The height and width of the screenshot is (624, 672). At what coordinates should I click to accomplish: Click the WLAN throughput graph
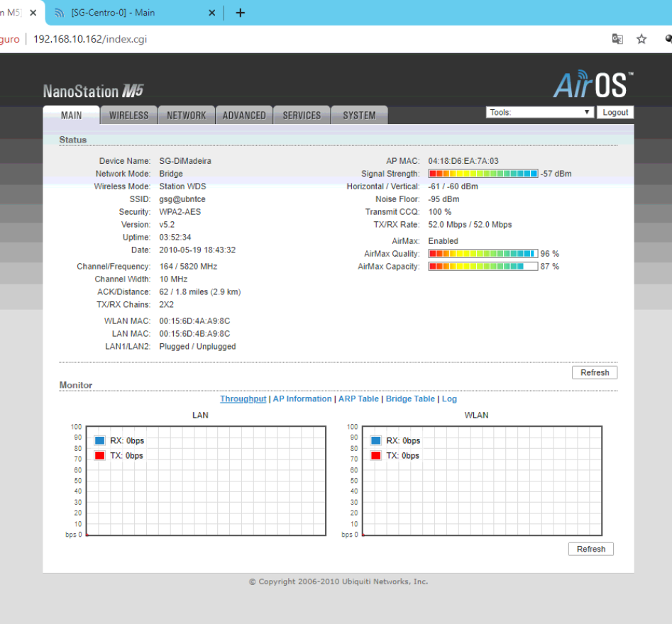point(482,481)
